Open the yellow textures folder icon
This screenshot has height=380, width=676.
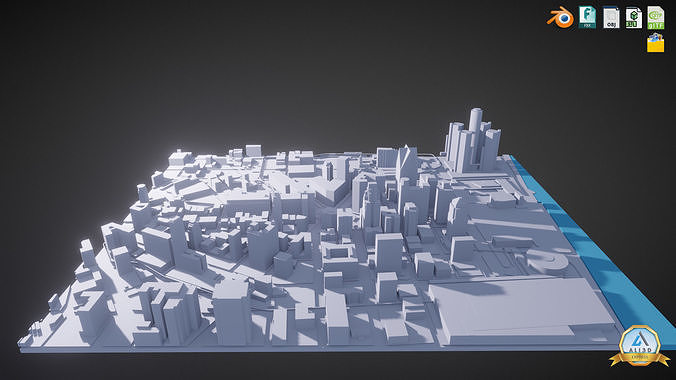(655, 43)
